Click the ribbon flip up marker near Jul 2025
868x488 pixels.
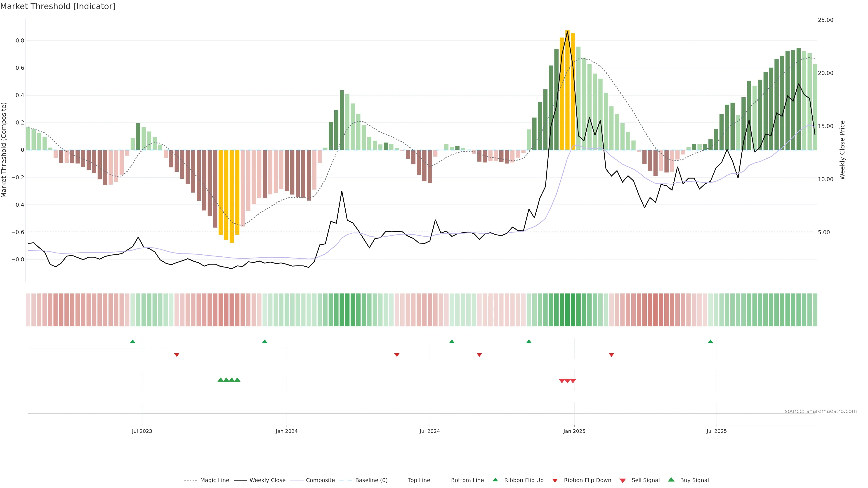(710, 342)
